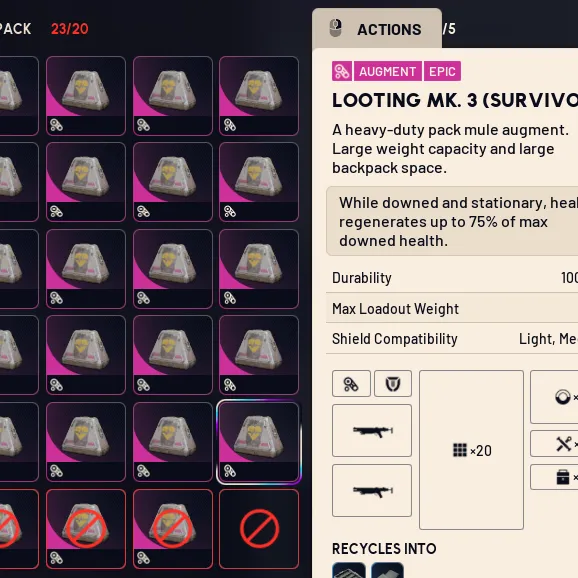Select the highlighted Looting Mk. 3 augment item
578x578 pixels.
259,442
